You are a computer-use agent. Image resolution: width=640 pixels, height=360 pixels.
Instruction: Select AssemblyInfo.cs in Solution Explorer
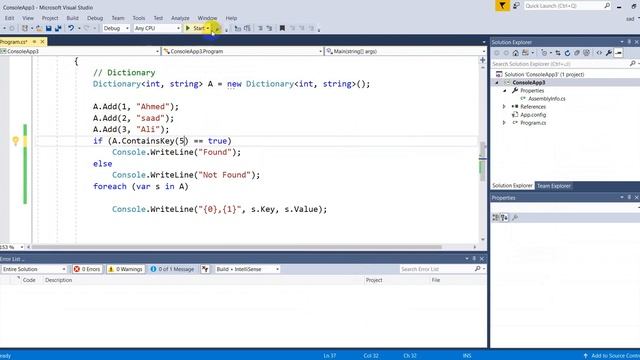[x=546, y=99]
